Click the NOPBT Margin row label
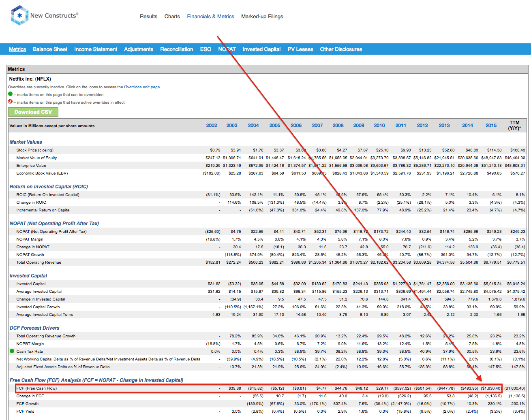The height and width of the screenshot is (420, 531). 30,344
